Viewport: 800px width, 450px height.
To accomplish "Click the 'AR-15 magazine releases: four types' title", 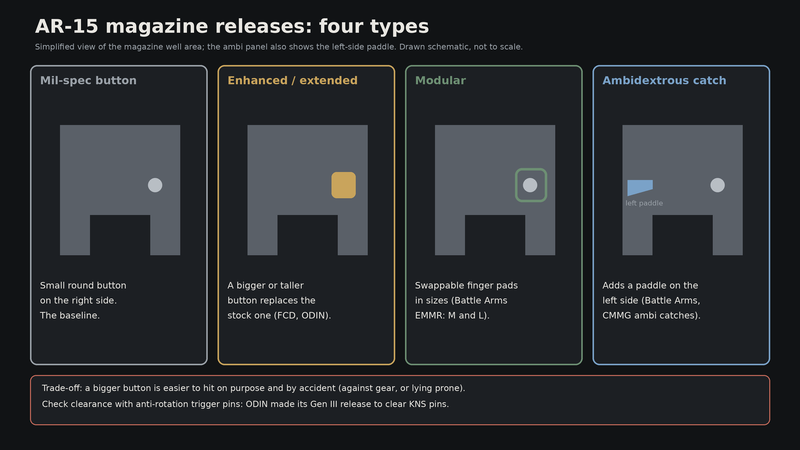I will pos(232,26).
